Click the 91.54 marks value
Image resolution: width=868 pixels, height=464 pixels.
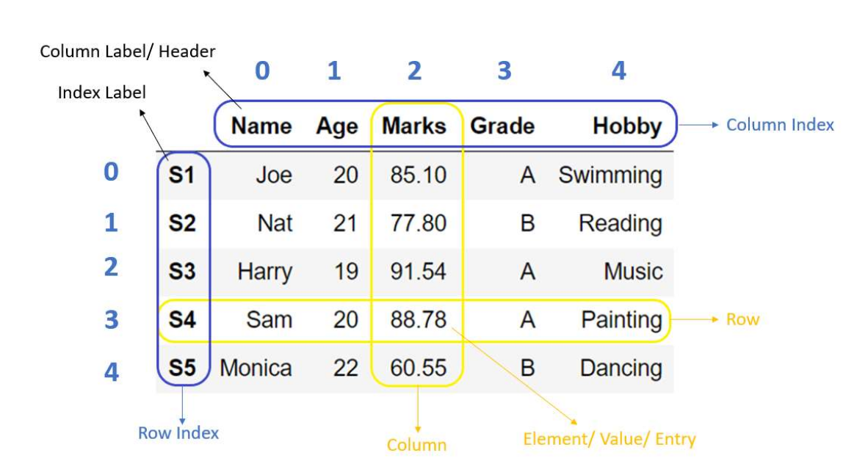(418, 272)
